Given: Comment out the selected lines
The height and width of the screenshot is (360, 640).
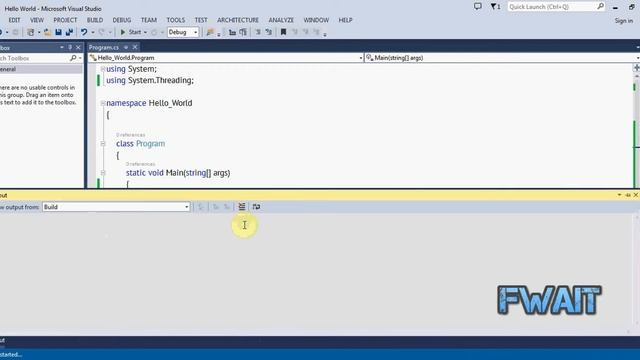Looking at the screenshot, I should click(x=258, y=32).
